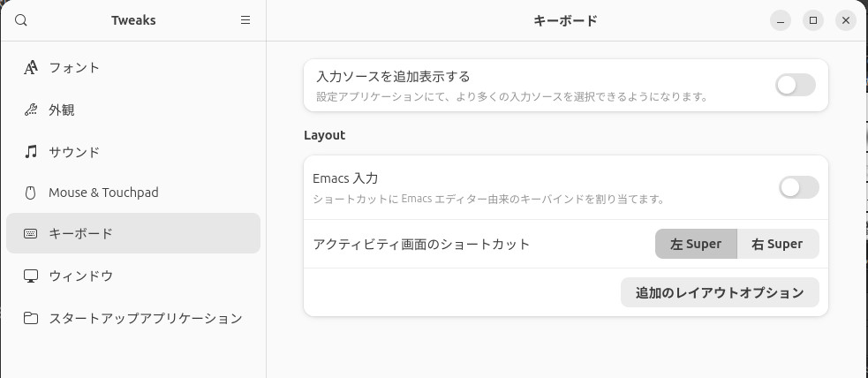Image resolution: width=868 pixels, height=378 pixels.
Task: Click the search magnifier icon
Action: (22, 21)
